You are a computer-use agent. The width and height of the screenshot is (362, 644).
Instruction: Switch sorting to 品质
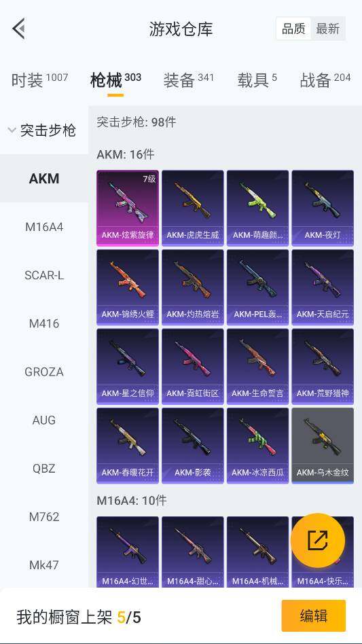click(293, 29)
